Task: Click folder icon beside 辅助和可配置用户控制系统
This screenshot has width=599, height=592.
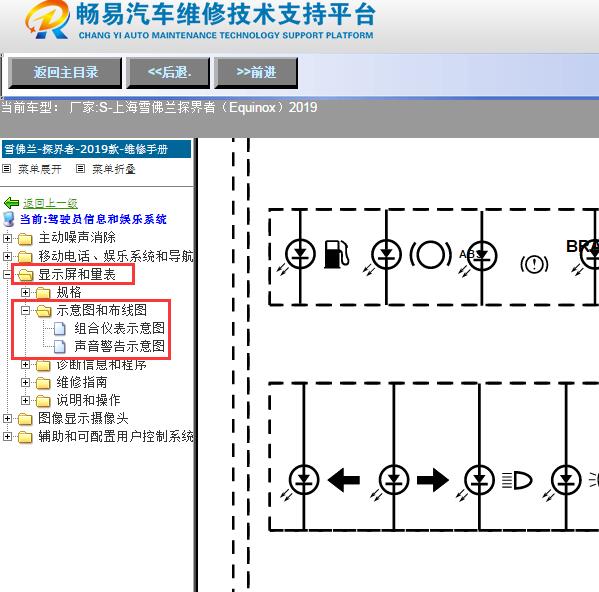Action: [25, 437]
